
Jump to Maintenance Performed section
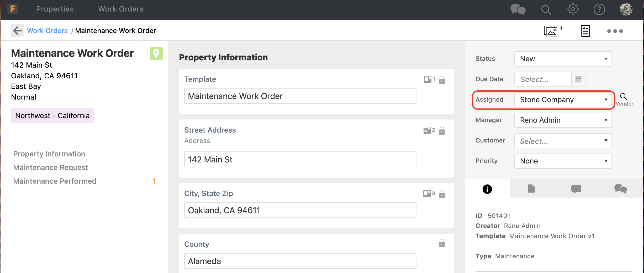(55, 181)
